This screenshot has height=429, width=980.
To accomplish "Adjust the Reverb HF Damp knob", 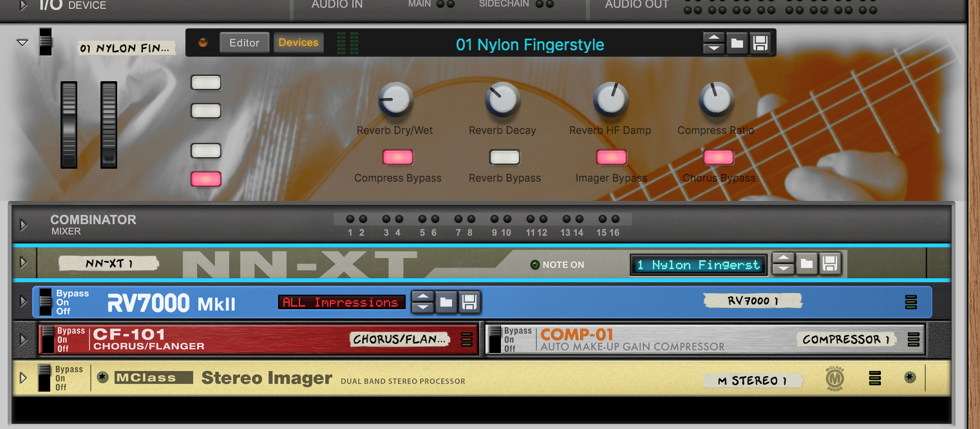I will 610,100.
